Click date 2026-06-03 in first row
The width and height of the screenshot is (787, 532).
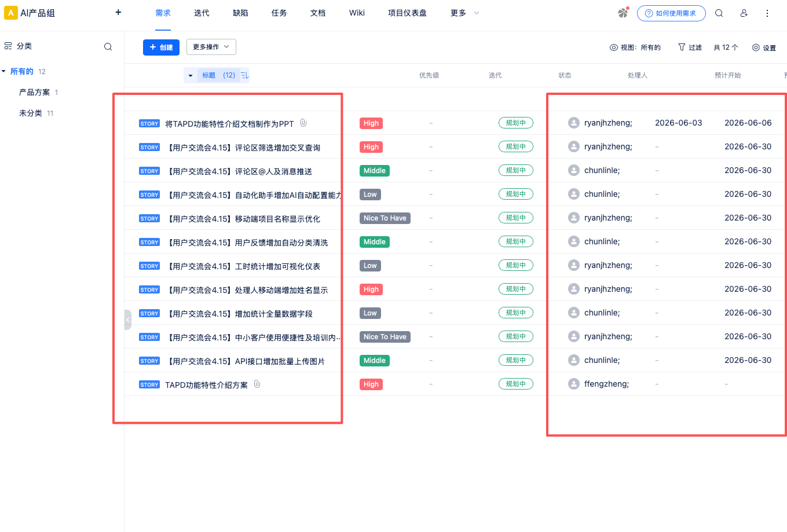(679, 123)
